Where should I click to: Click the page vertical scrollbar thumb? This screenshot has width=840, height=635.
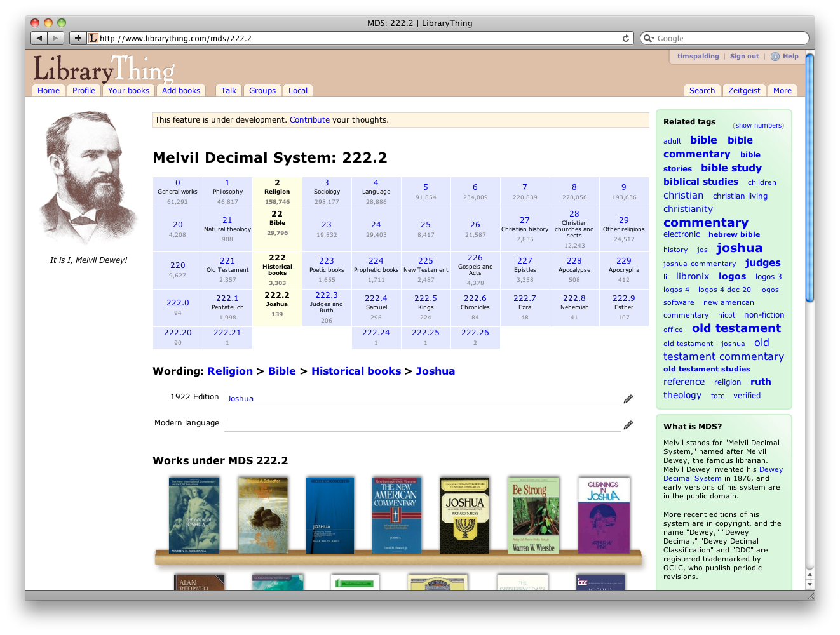click(810, 178)
